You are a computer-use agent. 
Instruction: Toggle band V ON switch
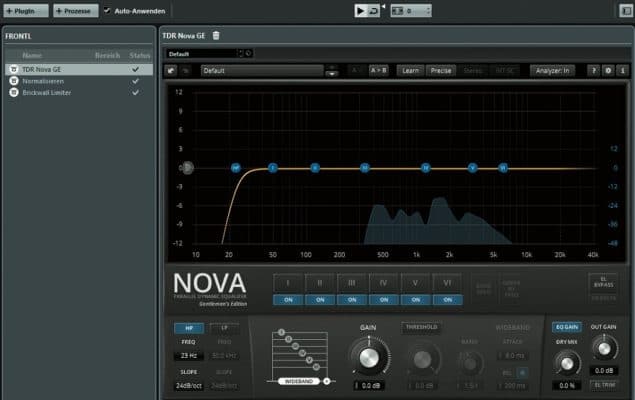pyautogui.click(x=416, y=300)
